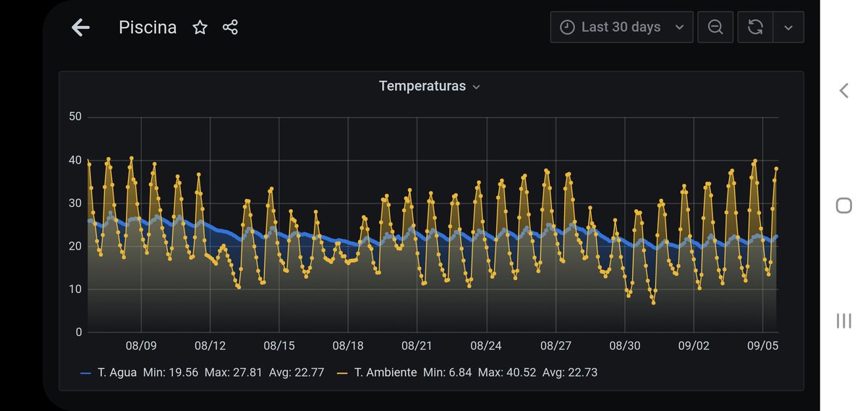This screenshot has height=411, width=868.
Task: Click the Piscina dashboard title
Action: pyautogui.click(x=148, y=27)
